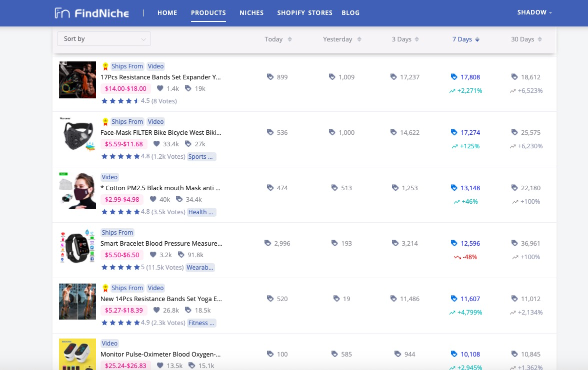Click the heart icon beside 1.4k

point(160,88)
